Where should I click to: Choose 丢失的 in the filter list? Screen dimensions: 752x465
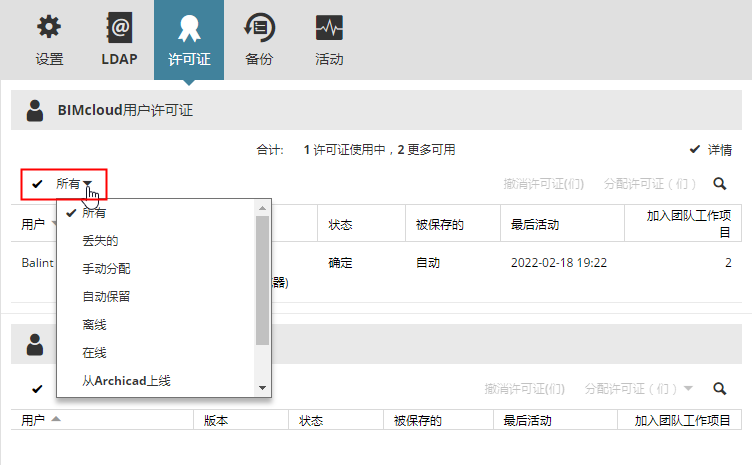pos(100,241)
